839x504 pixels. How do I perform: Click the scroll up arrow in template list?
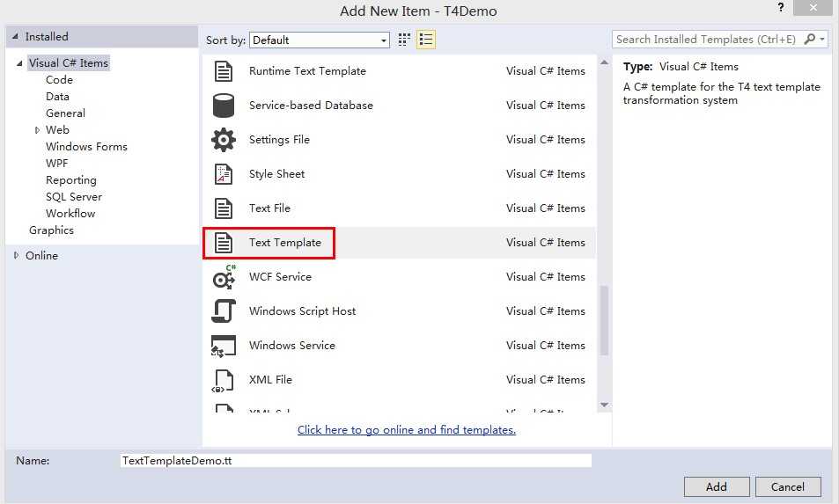604,62
